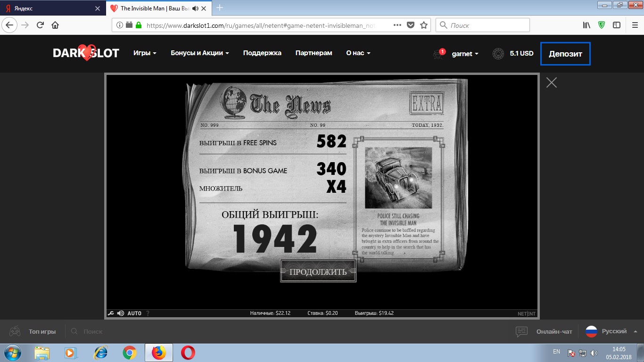
Task: Open Windows Explorer from taskbar
Action: tap(42, 353)
